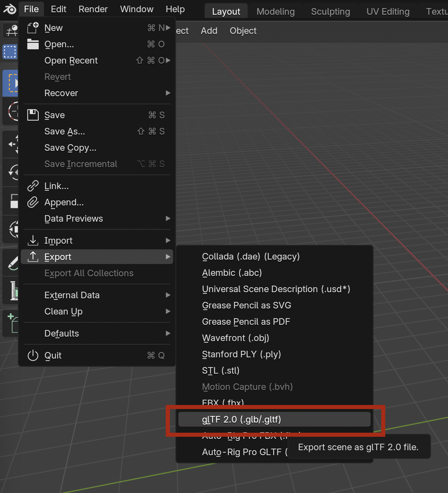Select Save As... menu entry
448x493 pixels.
tap(65, 131)
